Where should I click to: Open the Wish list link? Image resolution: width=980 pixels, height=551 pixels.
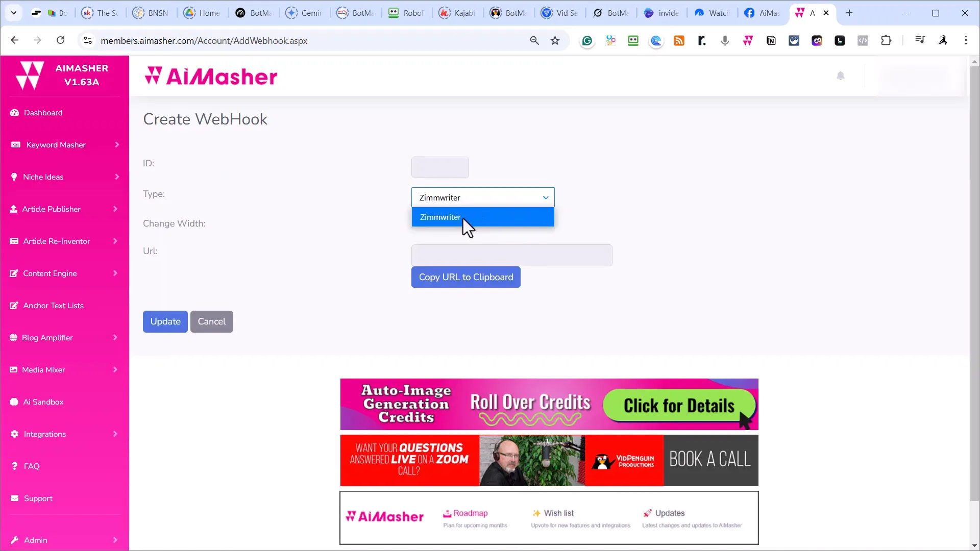tap(558, 513)
